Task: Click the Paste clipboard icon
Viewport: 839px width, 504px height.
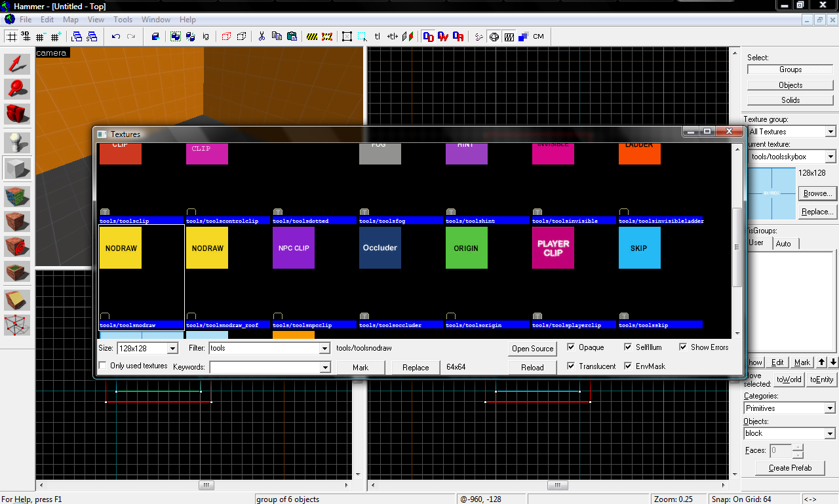Action: 292,37
